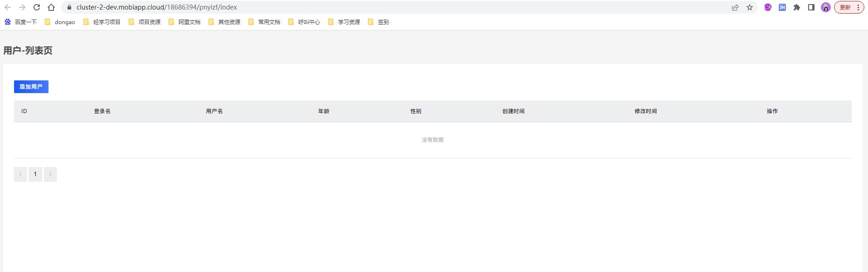Viewport: 868px width, 272px height.
Task: Click the 更新 update button
Action: (x=849, y=7)
